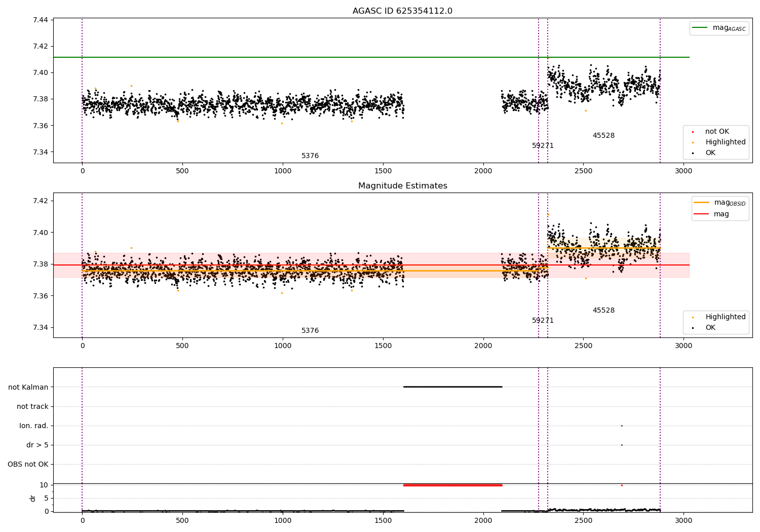This screenshot has width=760, height=532.
Task: Click the plot title AGASC ID 625354112.0
Action: click(x=402, y=11)
